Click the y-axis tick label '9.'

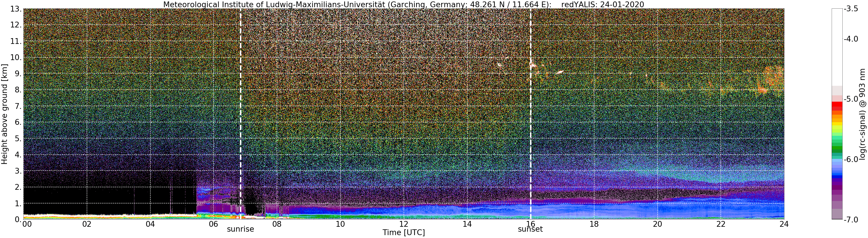(18, 74)
